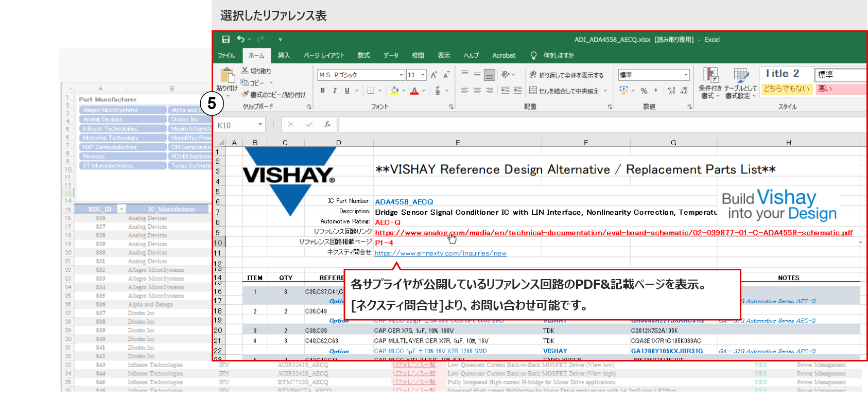Image resolution: width=868 pixels, height=415 pixels.
Task: Select Center horizontal alignment icon
Action: (x=477, y=91)
